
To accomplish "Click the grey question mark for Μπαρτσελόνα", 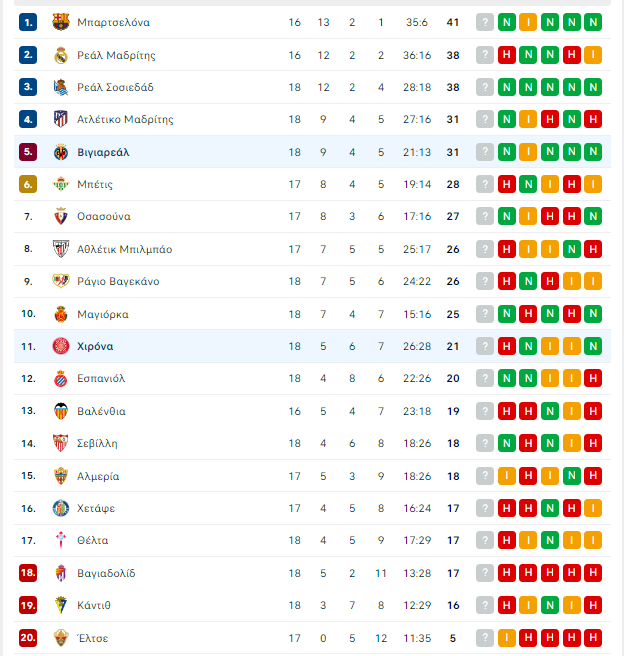I will pos(485,22).
